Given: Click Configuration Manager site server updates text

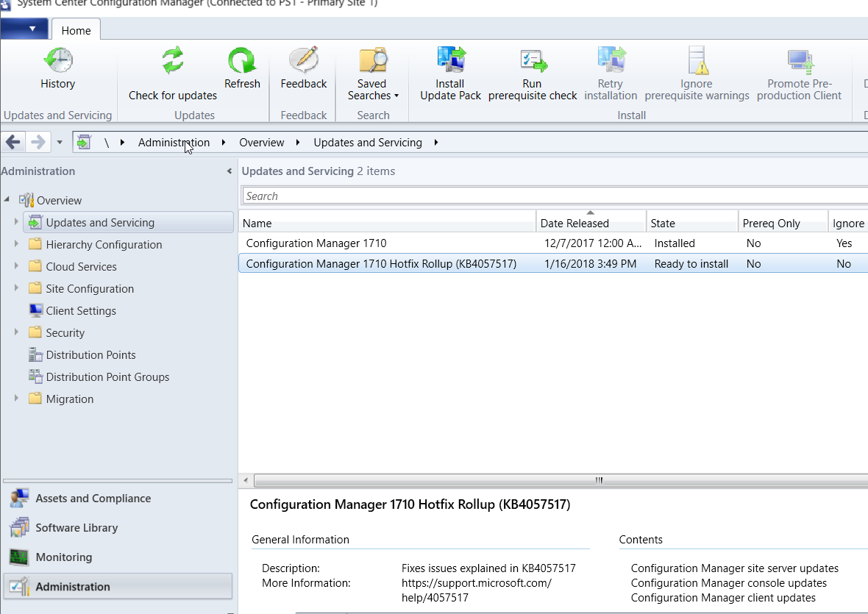Looking at the screenshot, I should coord(735,568).
